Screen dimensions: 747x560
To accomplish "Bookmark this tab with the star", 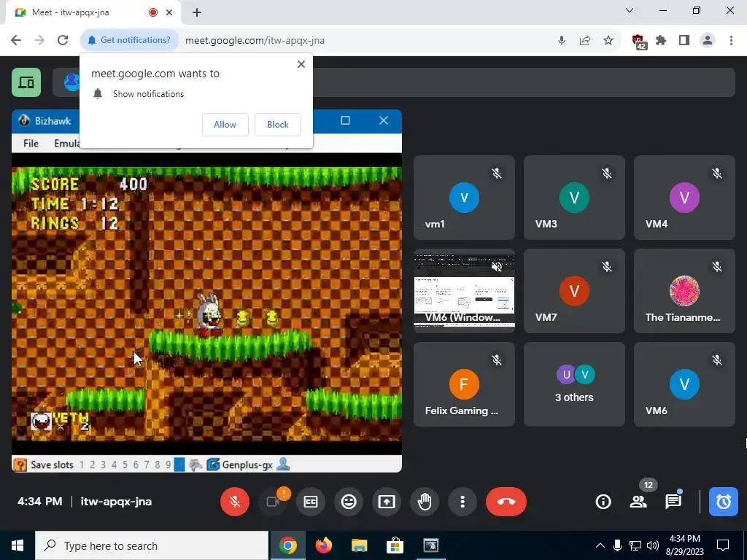I will pyautogui.click(x=608, y=41).
